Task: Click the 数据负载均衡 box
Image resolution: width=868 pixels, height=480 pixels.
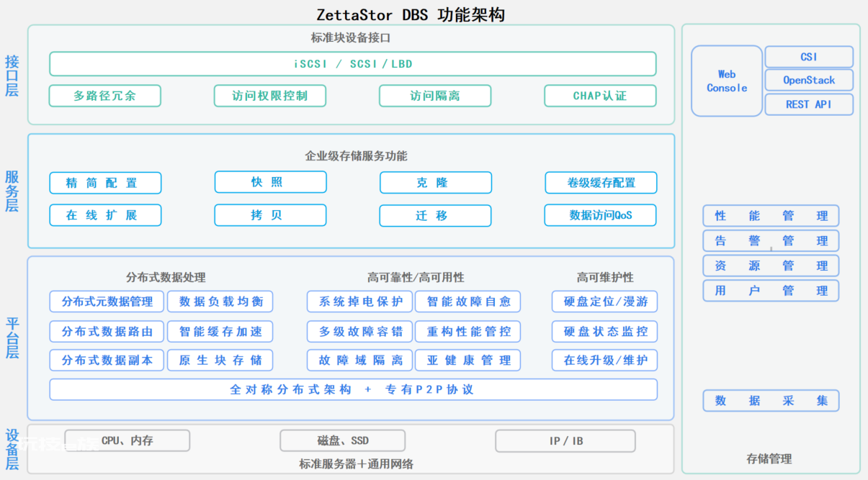Action: pos(220,302)
